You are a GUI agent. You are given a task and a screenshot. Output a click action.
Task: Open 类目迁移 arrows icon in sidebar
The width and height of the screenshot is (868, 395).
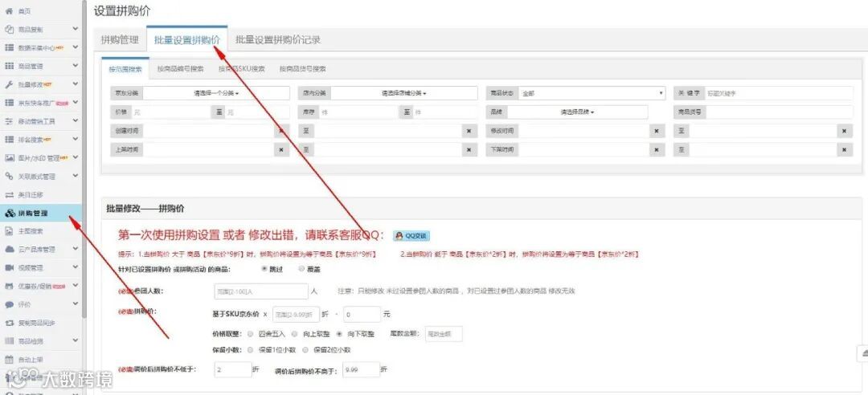(9, 194)
